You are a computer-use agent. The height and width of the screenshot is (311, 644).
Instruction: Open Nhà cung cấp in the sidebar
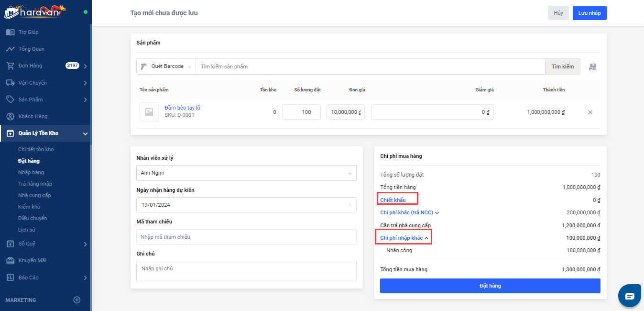pos(34,195)
